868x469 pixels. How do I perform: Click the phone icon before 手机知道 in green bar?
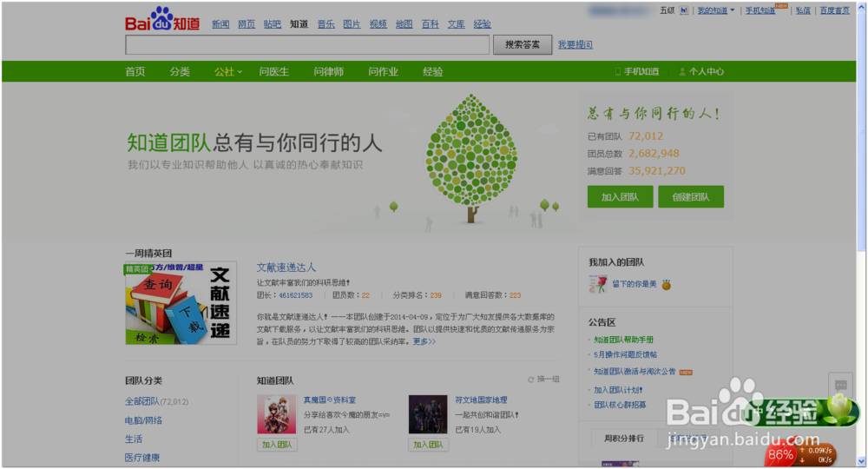(x=618, y=71)
